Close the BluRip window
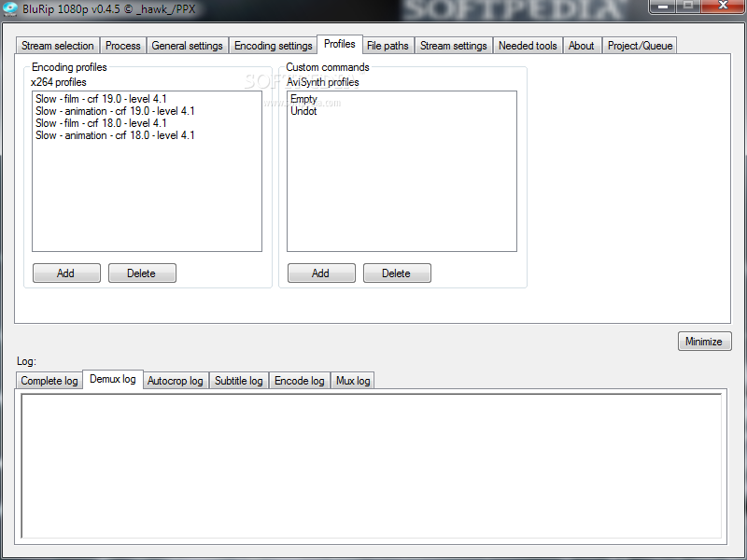Screen dimensions: 747x560 pyautogui.click(x=723, y=7)
